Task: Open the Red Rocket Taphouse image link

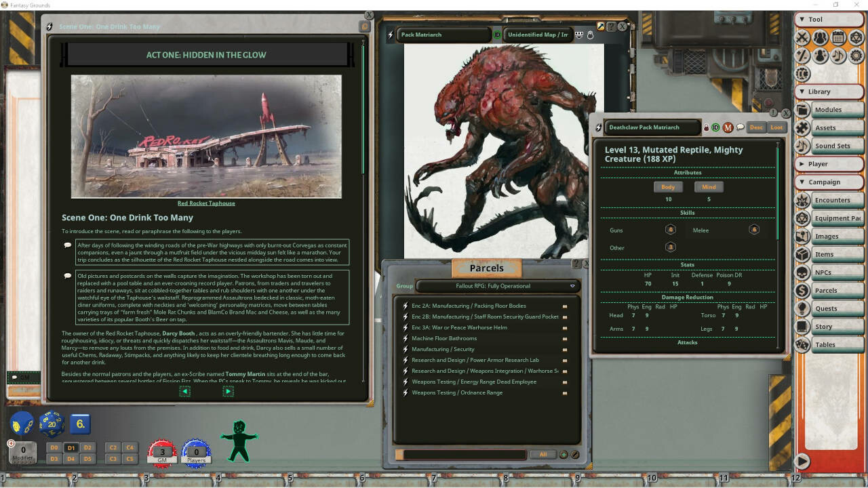Action: pyautogui.click(x=206, y=203)
